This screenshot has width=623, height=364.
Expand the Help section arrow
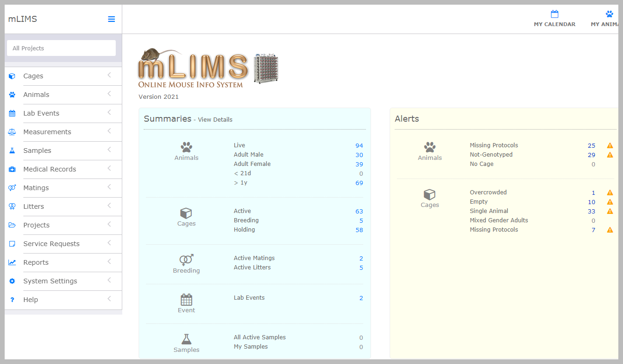click(109, 299)
